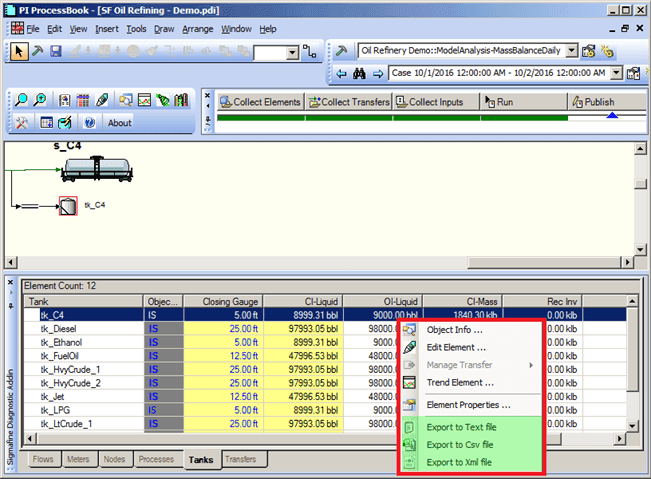
Task: Click the cyan screen with pencil icon
Action: (65, 123)
